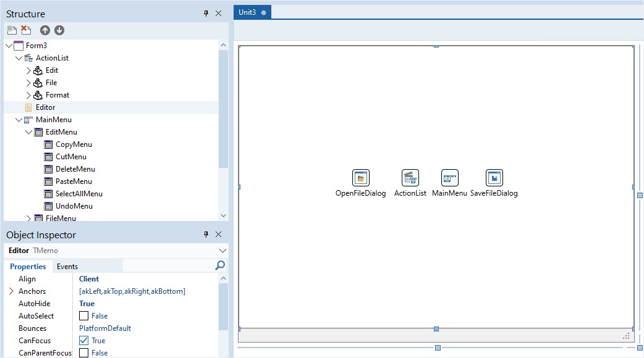Image resolution: width=644 pixels, height=358 pixels.
Task: Expand the Anchors property row
Action: coord(11,291)
